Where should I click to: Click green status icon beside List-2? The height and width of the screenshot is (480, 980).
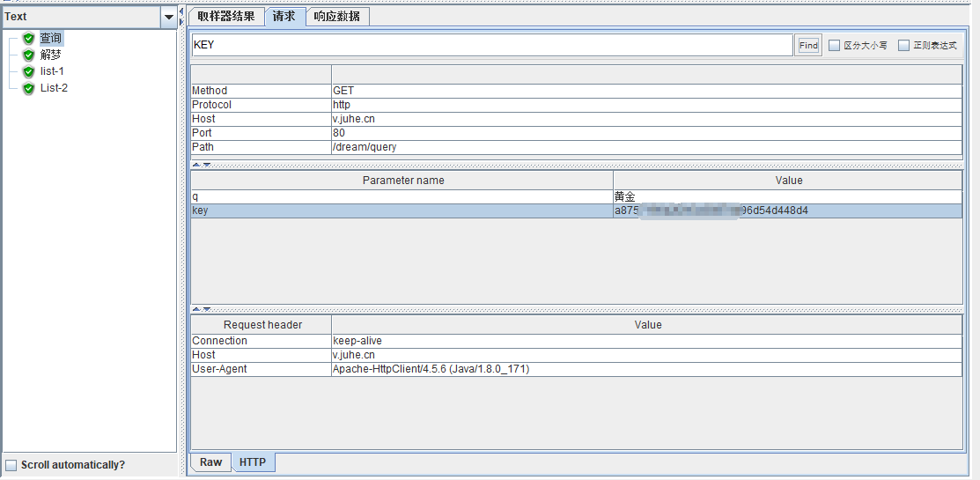(28, 88)
